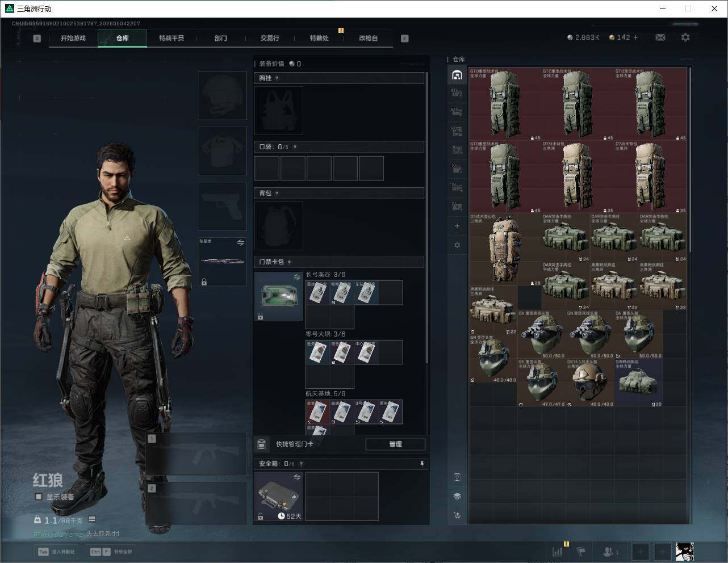This screenshot has width=728, height=563.
Task: Click the Tab 进入特勤处 shortcut button
Action: tap(57, 552)
